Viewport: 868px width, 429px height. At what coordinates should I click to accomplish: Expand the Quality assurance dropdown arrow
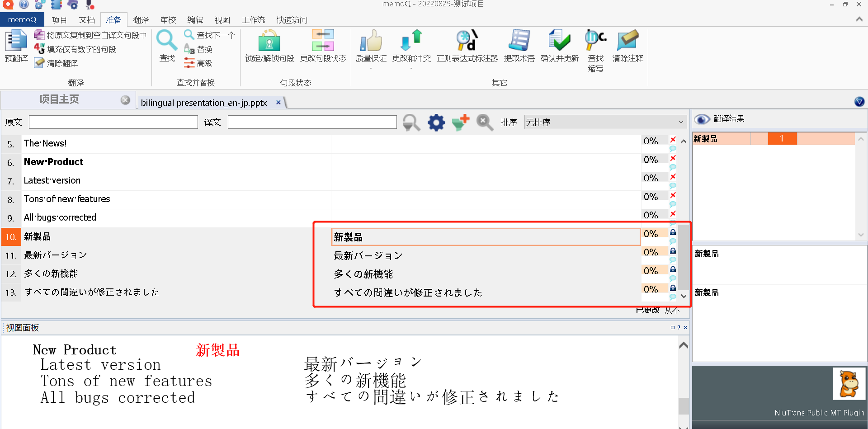click(x=371, y=69)
